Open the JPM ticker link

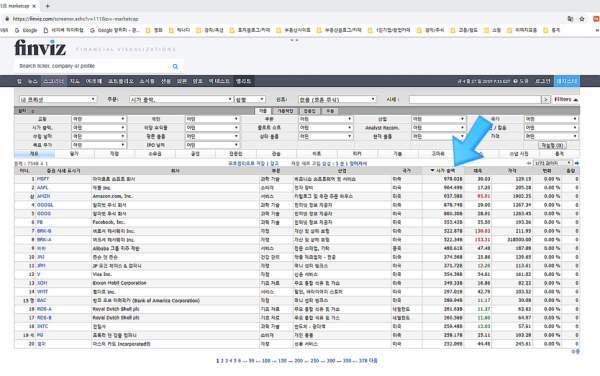pyautogui.click(x=41, y=265)
